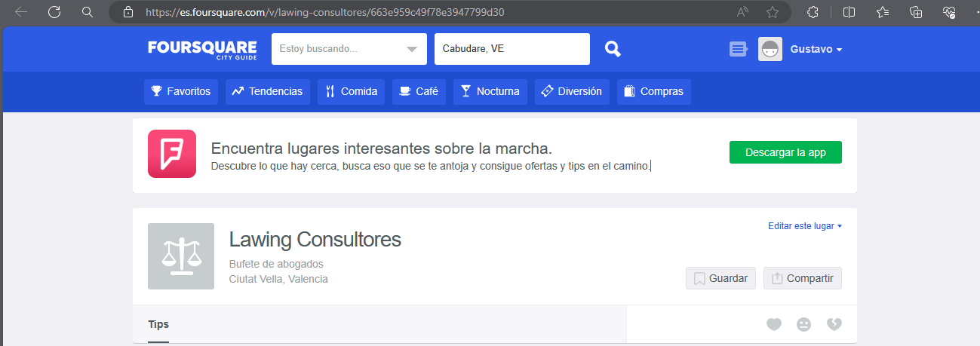Click the browser address bar URL
Screen dimensions: 980x346
point(324,12)
